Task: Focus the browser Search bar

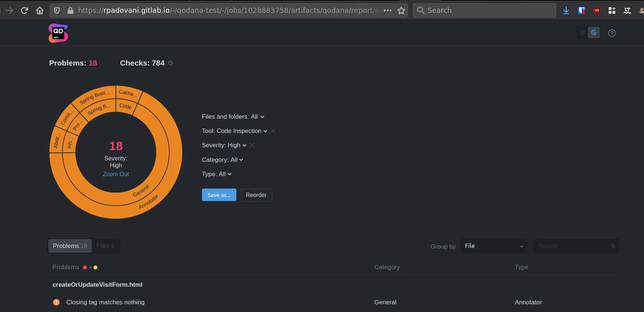Action: (484, 10)
